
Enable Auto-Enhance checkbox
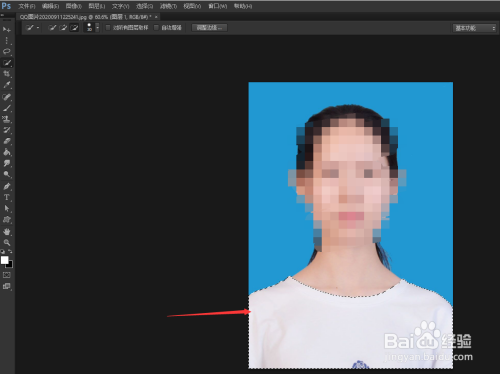(156, 28)
